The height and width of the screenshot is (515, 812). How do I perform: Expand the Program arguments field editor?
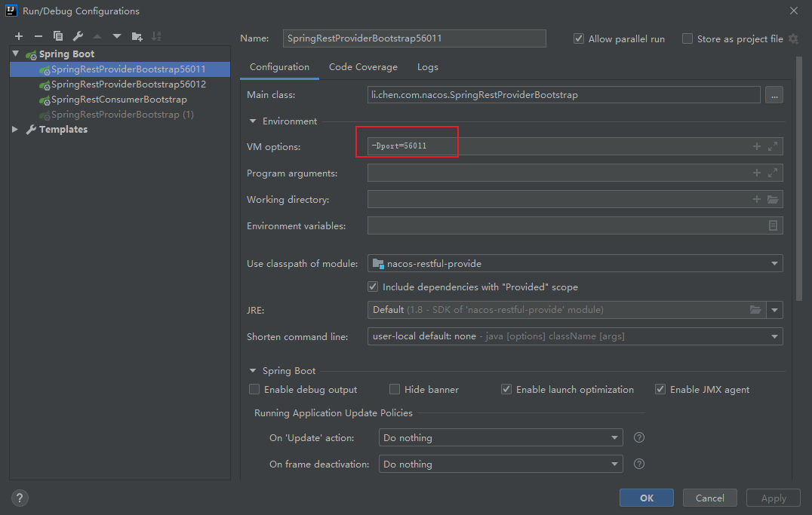point(773,173)
